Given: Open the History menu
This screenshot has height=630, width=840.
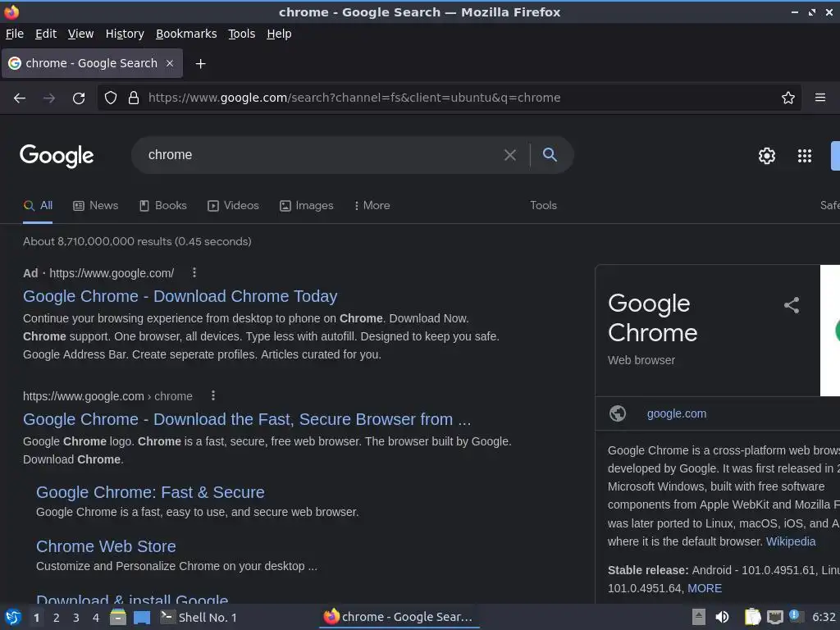Looking at the screenshot, I should click(x=125, y=34).
